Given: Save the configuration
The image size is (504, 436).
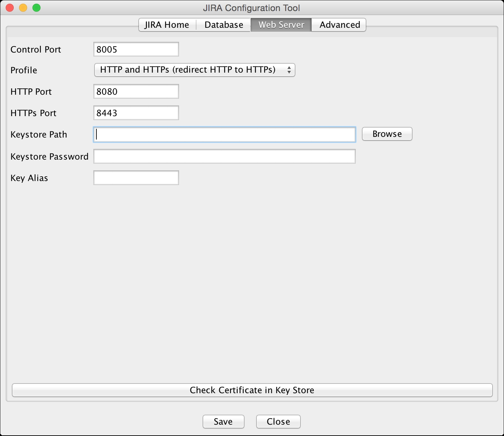Looking at the screenshot, I should 224,422.
